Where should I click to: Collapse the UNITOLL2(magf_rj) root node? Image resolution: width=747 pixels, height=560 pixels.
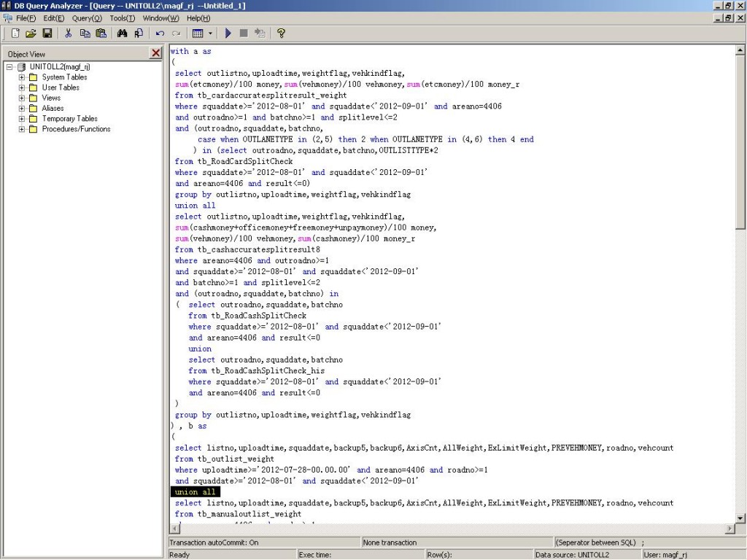[x=9, y=67]
